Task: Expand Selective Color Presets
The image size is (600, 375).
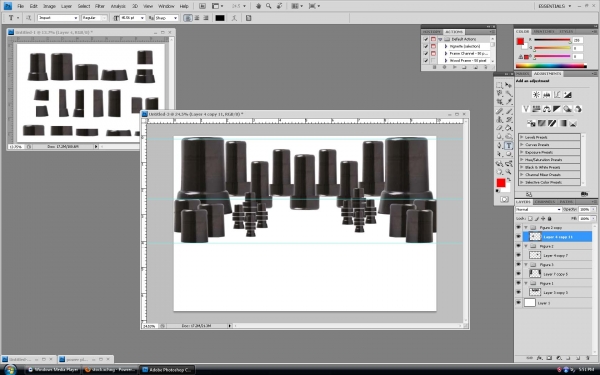Action: [x=522, y=182]
